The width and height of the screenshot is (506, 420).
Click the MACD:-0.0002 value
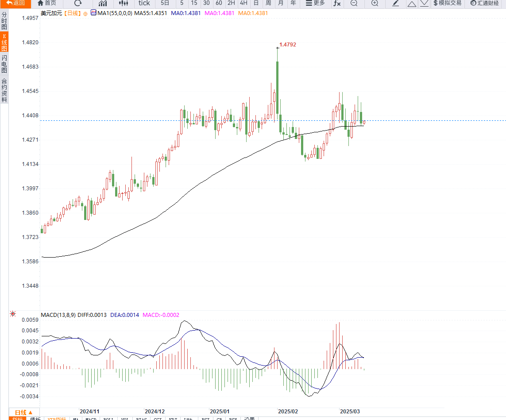(161, 315)
